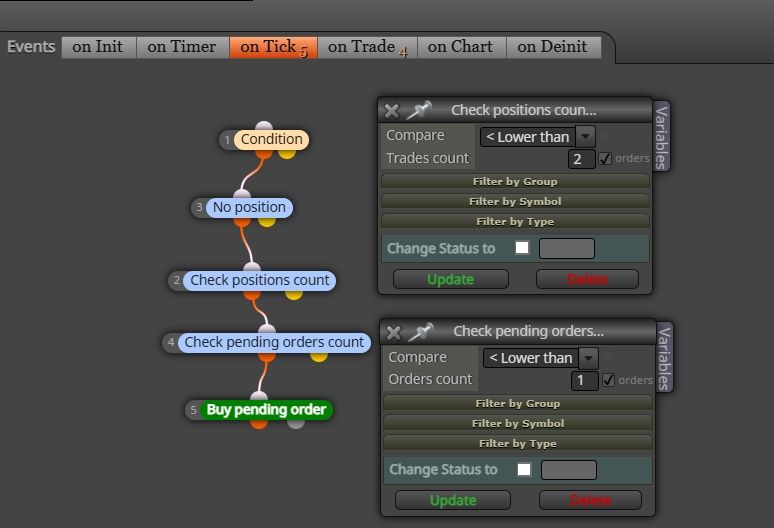Toggle orders checkbox beside Orders count

(608, 380)
